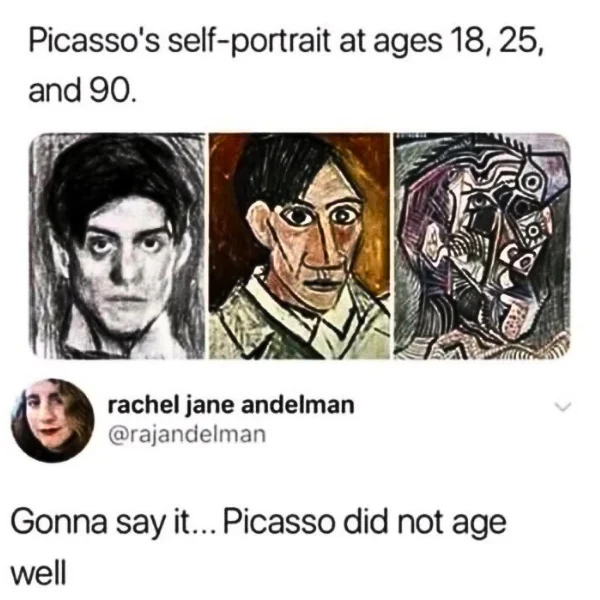Select the caption line starting 'Picasso's self-portrait'
Image resolution: width=600 pixels, height=600 pixels.
(x=285, y=42)
